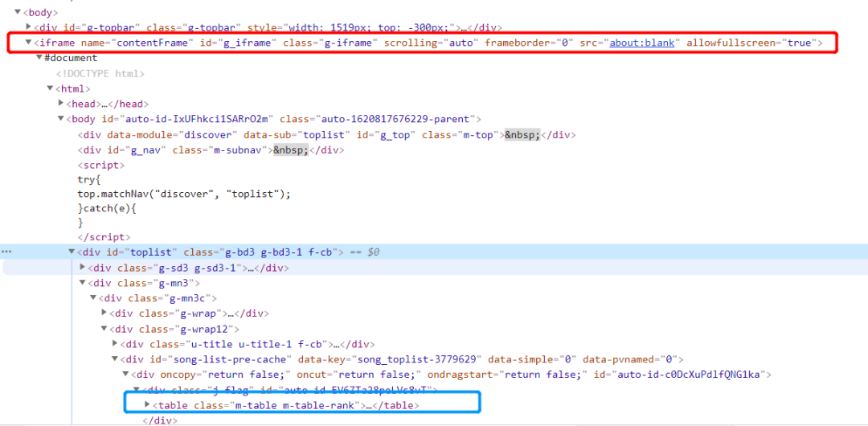Click the &nbsp; entity in g_nav div
The image size is (868, 426).
point(291,150)
